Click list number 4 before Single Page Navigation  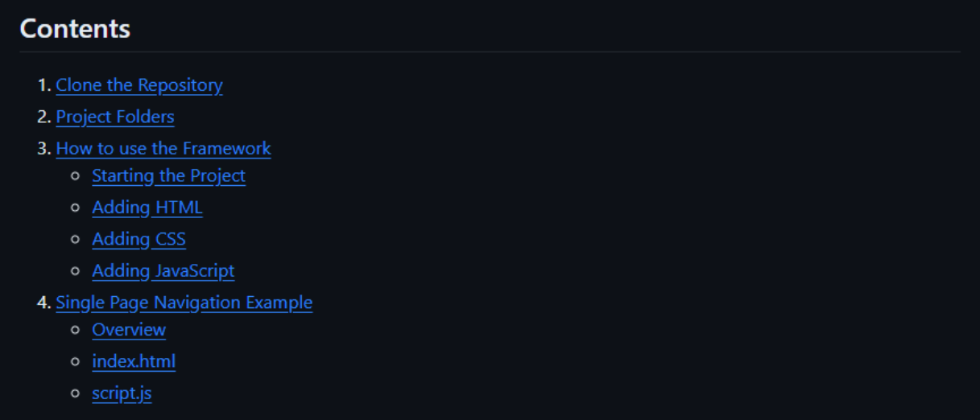click(x=44, y=303)
